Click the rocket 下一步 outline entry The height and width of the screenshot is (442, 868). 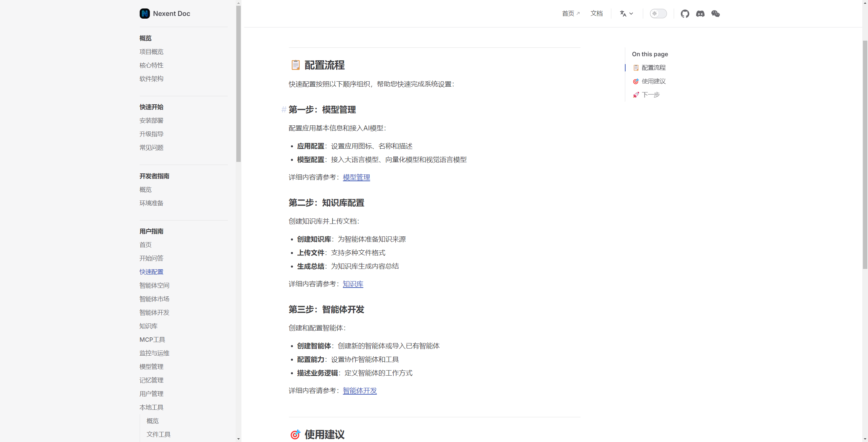point(650,95)
